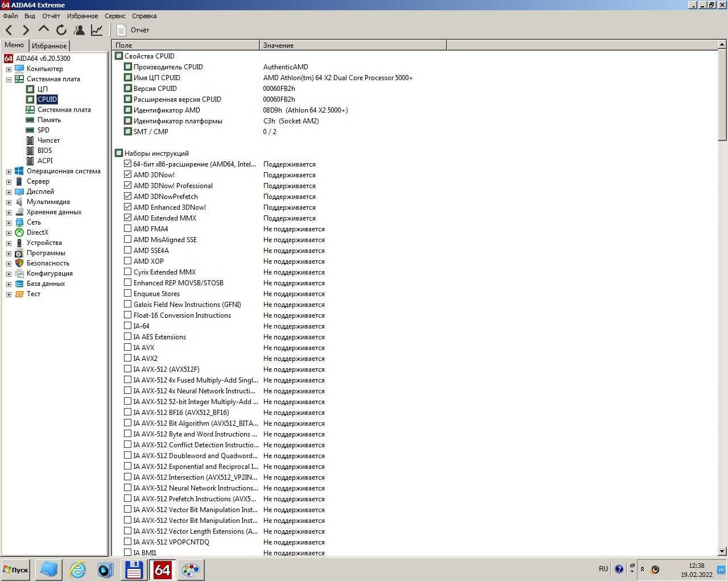The width and height of the screenshot is (728, 582).
Task: Open the BIOS tree item
Action: pyautogui.click(x=44, y=151)
